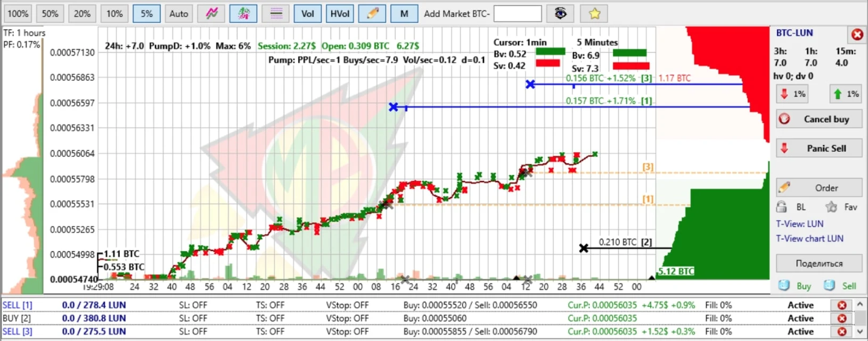Toggle the 10% order size button

(114, 14)
